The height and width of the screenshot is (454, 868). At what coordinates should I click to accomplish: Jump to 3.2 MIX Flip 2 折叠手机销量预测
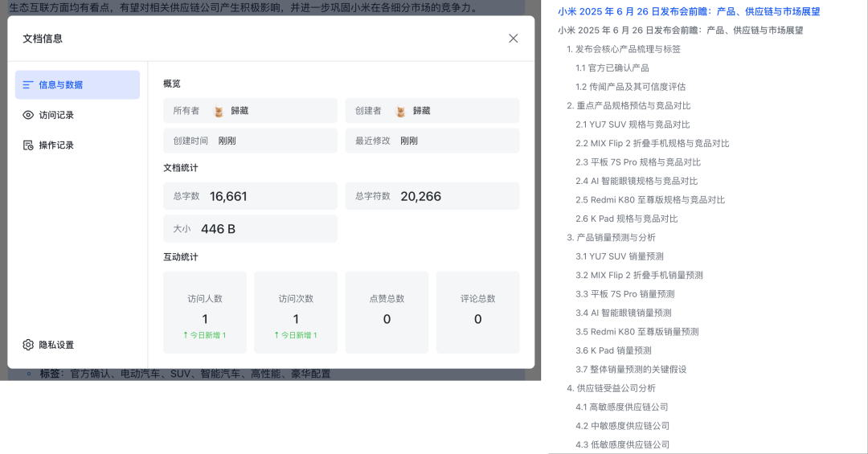[x=639, y=275]
